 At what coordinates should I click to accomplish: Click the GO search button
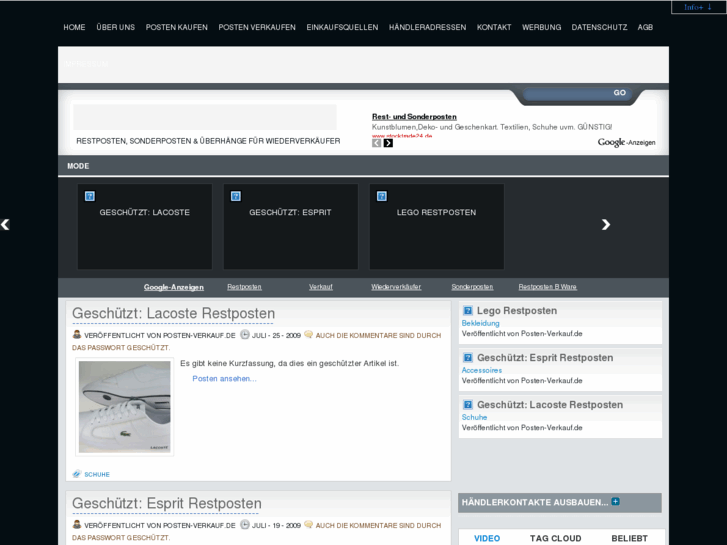[x=620, y=93]
